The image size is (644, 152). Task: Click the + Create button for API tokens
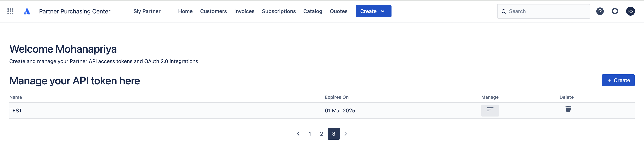point(618,80)
